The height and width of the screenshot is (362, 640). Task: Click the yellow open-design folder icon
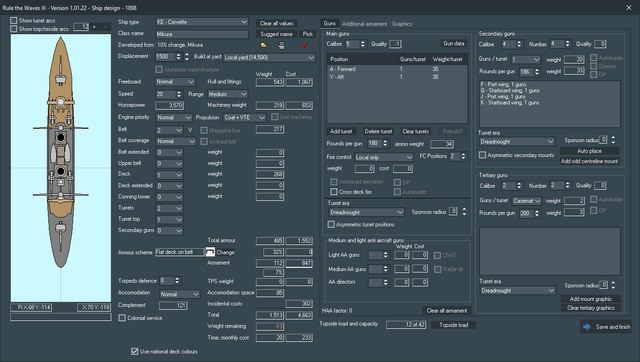coord(264,45)
